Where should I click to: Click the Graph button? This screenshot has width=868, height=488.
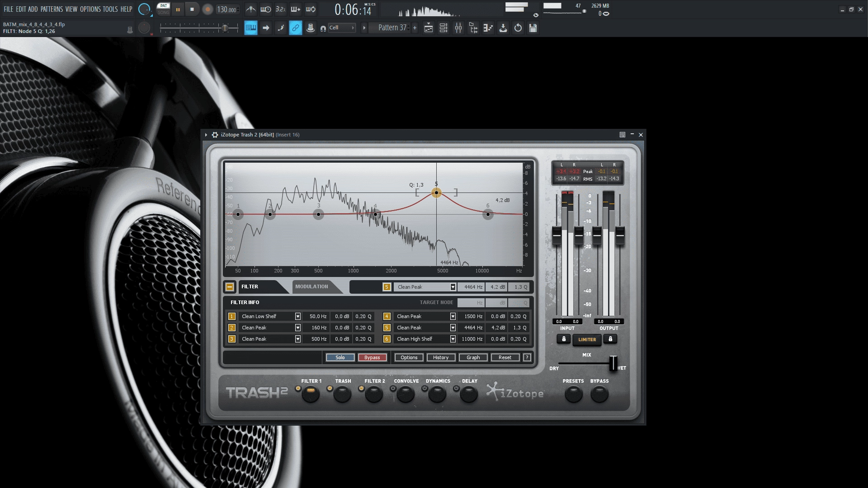coord(473,357)
